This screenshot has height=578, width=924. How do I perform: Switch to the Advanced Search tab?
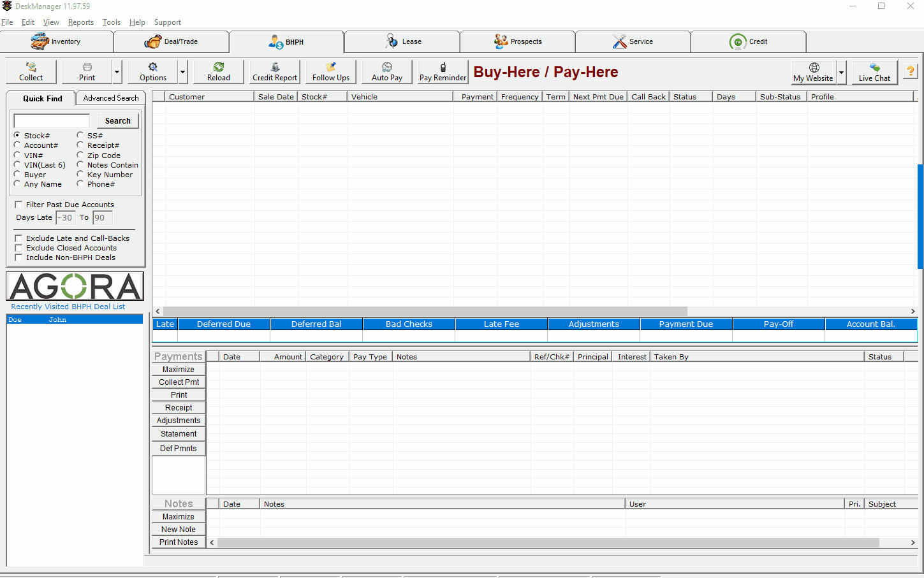(x=111, y=98)
